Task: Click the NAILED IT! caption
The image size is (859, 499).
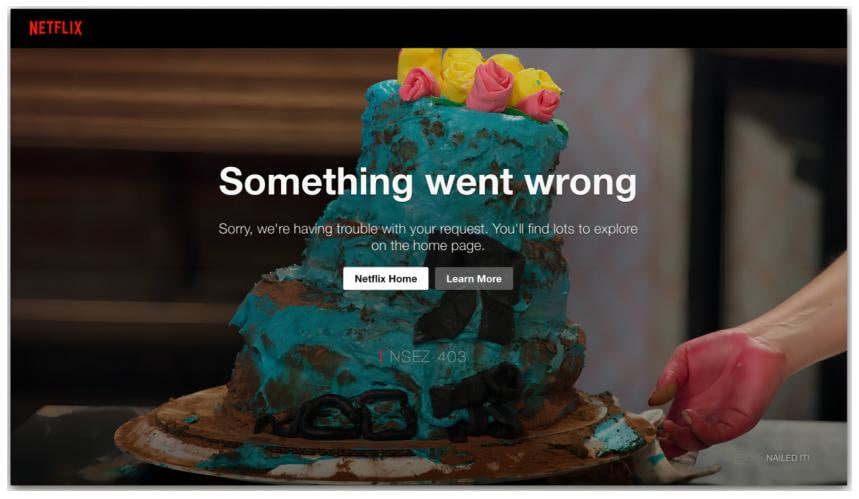Action: coord(787,458)
